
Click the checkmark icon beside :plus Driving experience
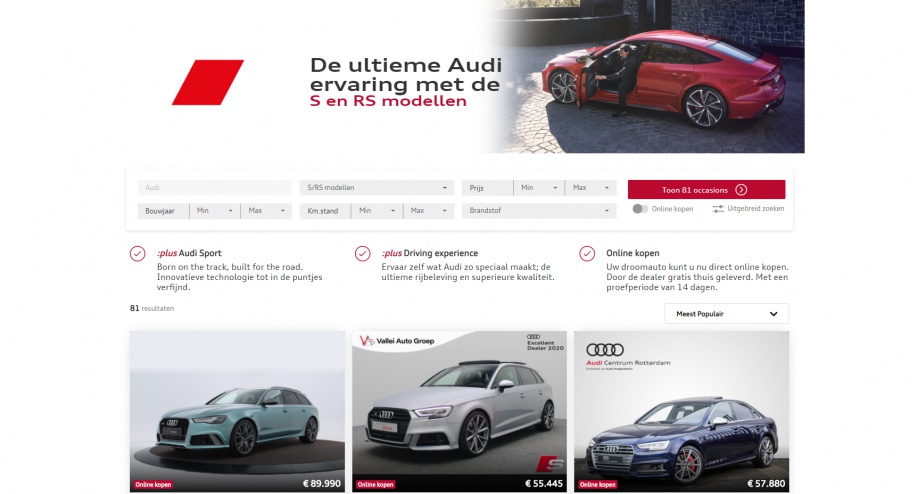(x=362, y=253)
